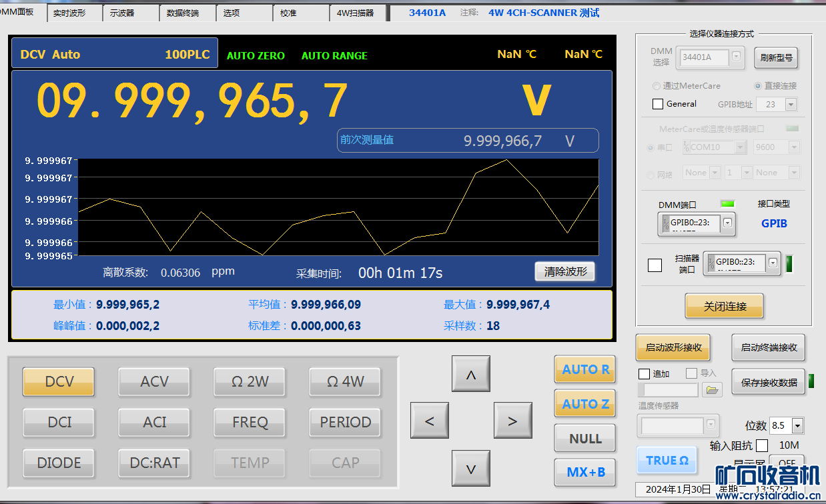Toggle the 输入阻抗 input impedance checkbox
This screenshot has width=826, height=504.
tap(762, 445)
